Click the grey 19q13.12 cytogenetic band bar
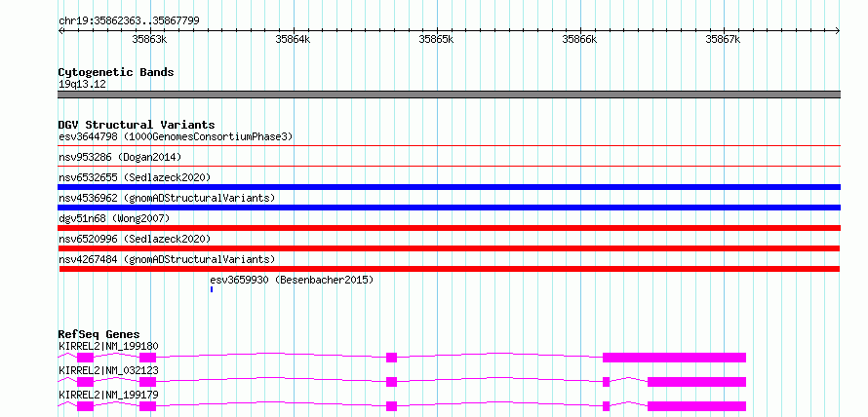This screenshot has width=868, height=417. pos(449,95)
